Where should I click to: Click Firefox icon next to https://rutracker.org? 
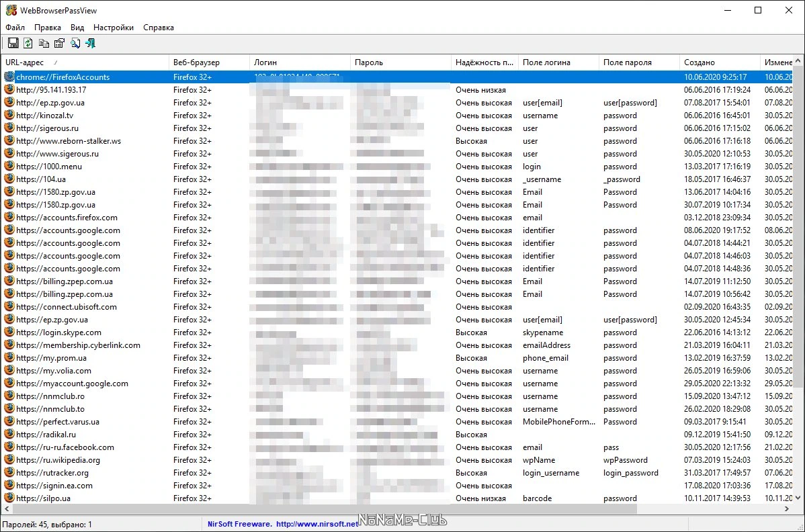pyautogui.click(x=9, y=472)
